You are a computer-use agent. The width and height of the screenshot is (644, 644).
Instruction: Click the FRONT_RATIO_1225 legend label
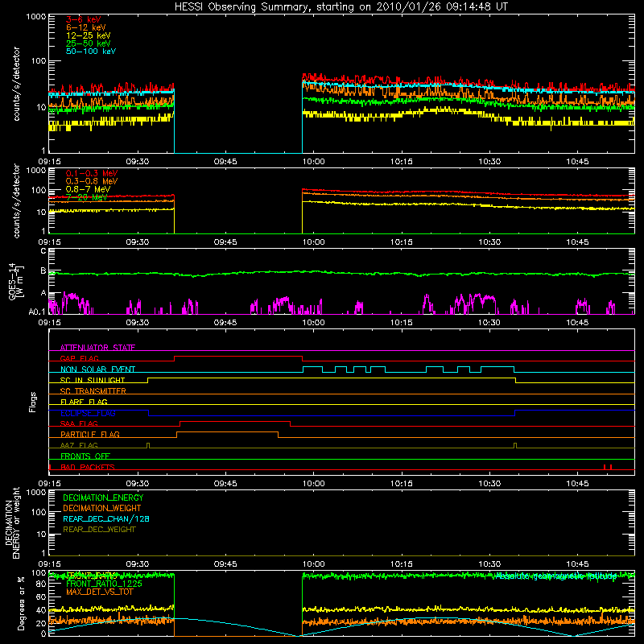point(105,584)
